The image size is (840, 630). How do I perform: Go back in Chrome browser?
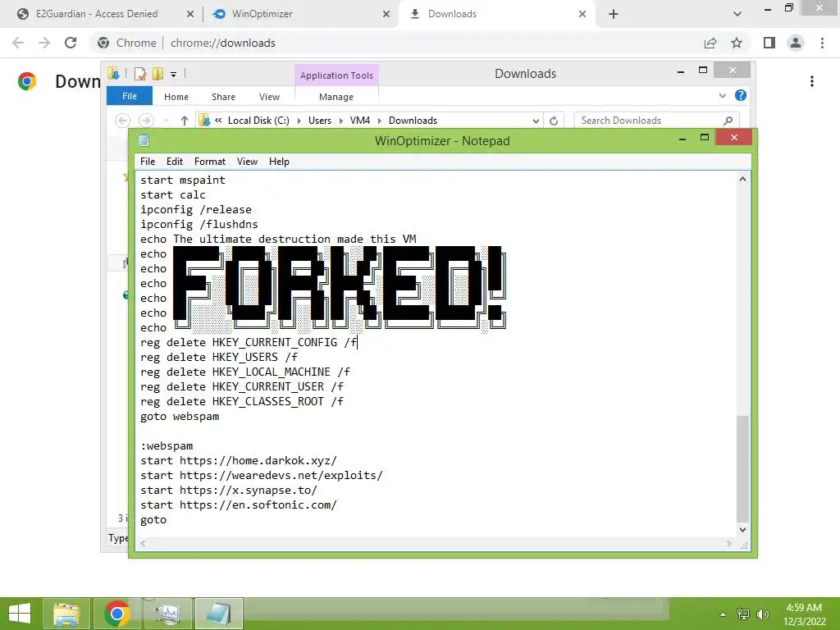18,43
